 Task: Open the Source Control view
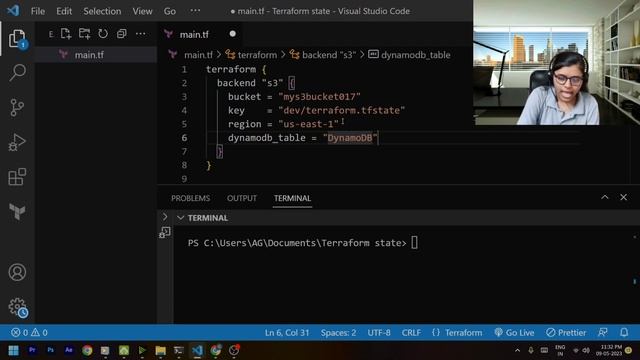coord(17,108)
